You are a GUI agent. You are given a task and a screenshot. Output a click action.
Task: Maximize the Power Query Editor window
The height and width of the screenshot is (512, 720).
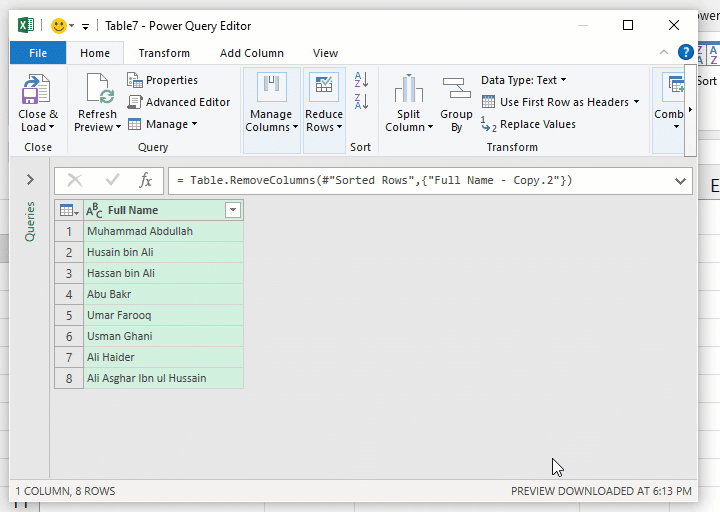click(x=628, y=25)
